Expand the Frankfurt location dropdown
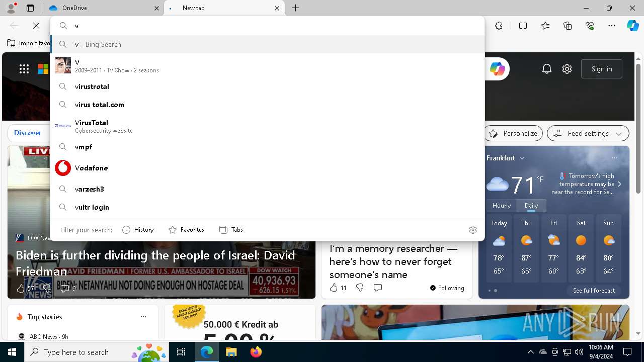The image size is (644, 362). [522, 158]
